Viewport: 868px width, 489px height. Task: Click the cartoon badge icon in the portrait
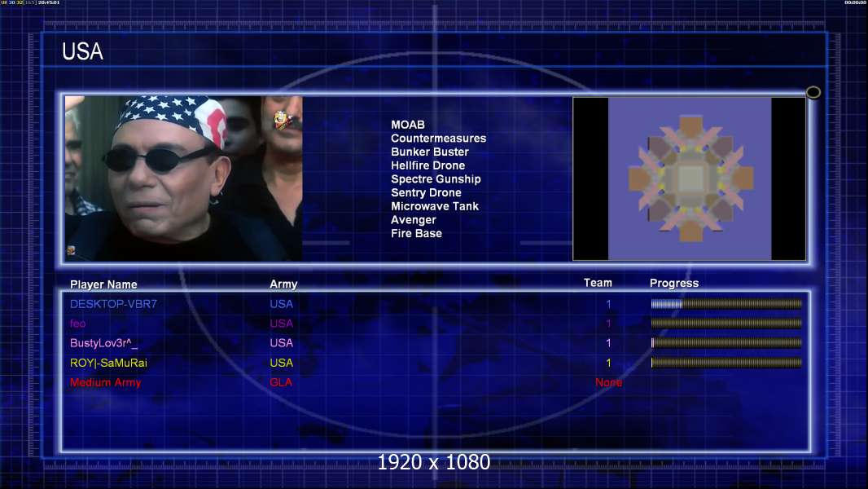tap(280, 121)
